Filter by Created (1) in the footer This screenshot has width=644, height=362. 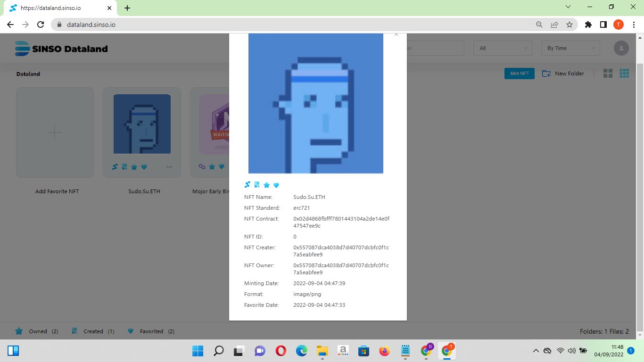point(93,331)
